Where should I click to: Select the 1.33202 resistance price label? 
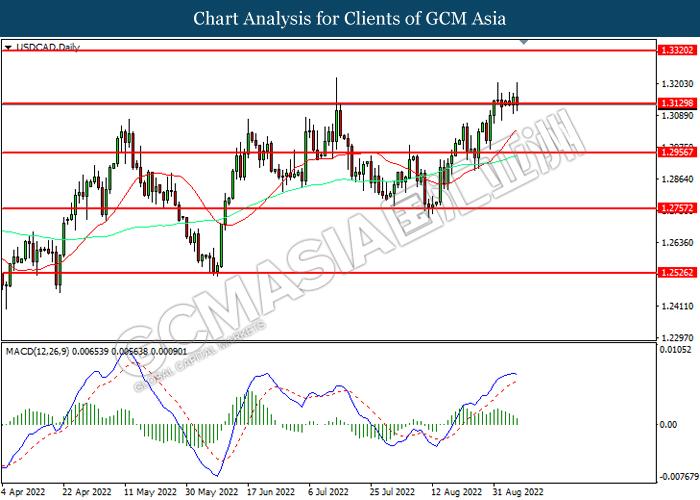(676, 50)
